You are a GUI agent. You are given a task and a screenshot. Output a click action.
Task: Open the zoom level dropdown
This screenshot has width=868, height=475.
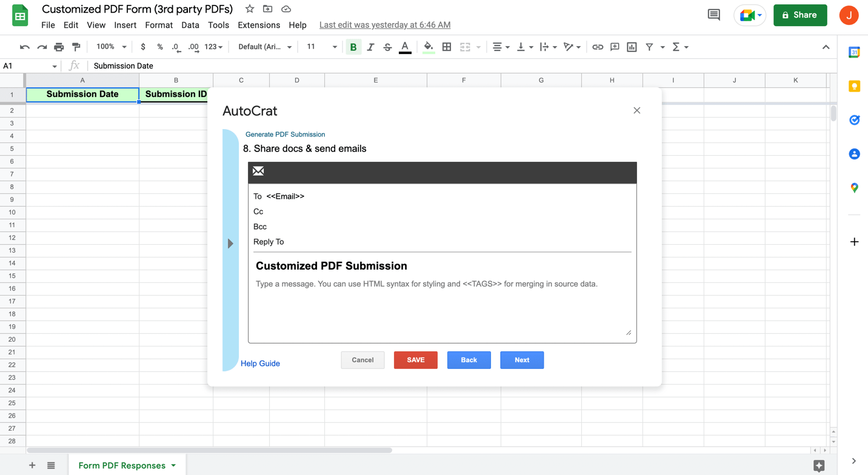[111, 47]
